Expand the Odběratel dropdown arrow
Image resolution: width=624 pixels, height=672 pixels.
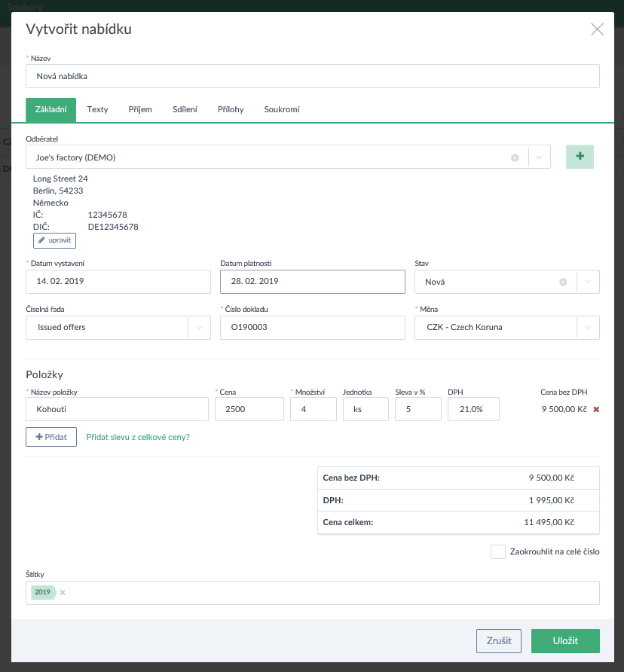click(540, 157)
